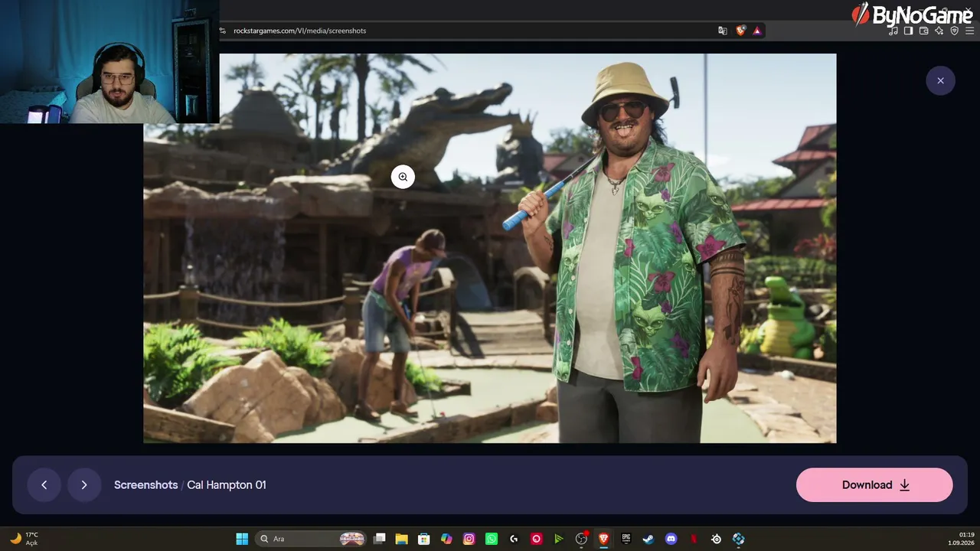Open the green play-arrow app on the taskbar

559,539
